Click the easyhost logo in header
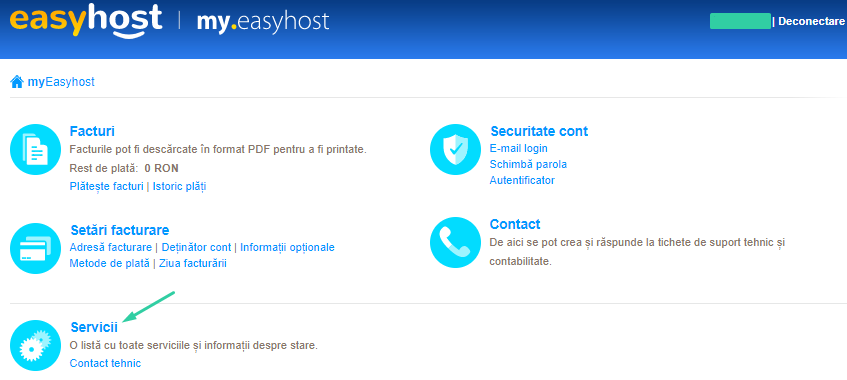This screenshot has width=847, height=380. click(86, 22)
